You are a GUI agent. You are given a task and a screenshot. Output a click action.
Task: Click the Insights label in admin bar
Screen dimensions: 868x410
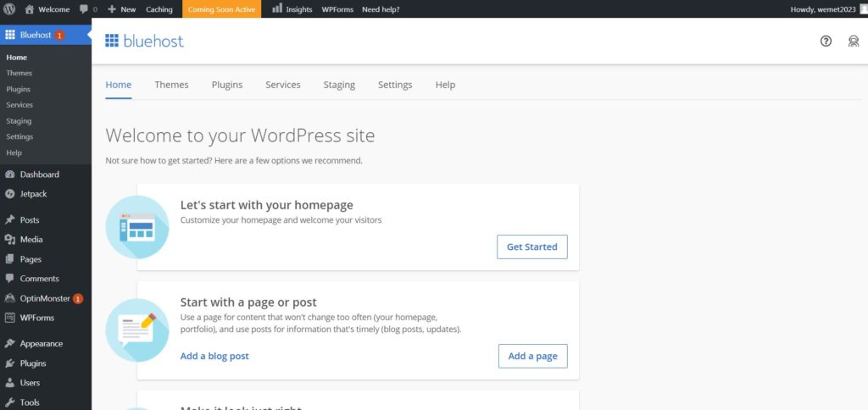[x=299, y=9]
